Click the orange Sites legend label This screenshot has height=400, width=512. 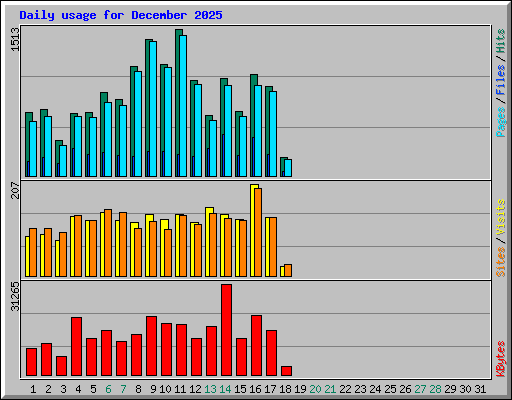[x=501, y=262]
